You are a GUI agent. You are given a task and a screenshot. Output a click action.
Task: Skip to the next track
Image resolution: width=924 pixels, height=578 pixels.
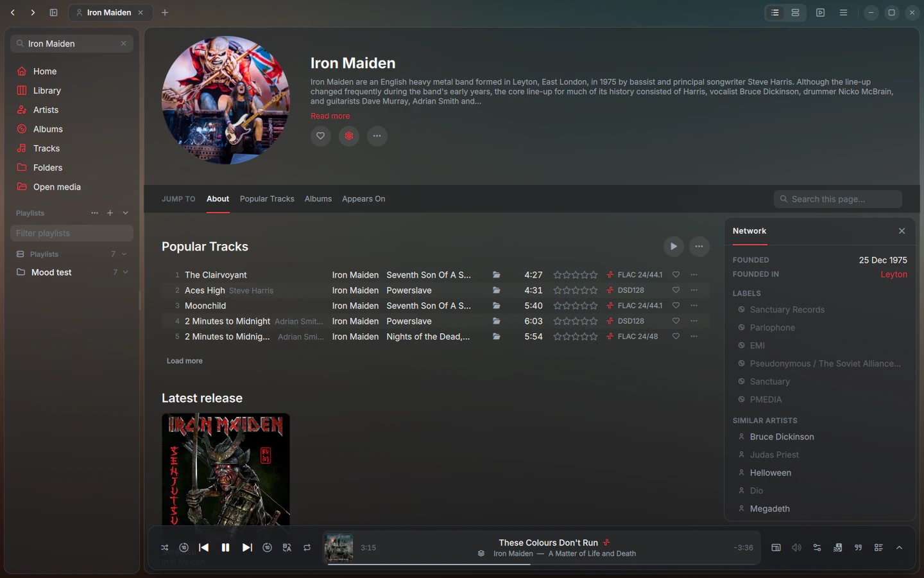(247, 548)
